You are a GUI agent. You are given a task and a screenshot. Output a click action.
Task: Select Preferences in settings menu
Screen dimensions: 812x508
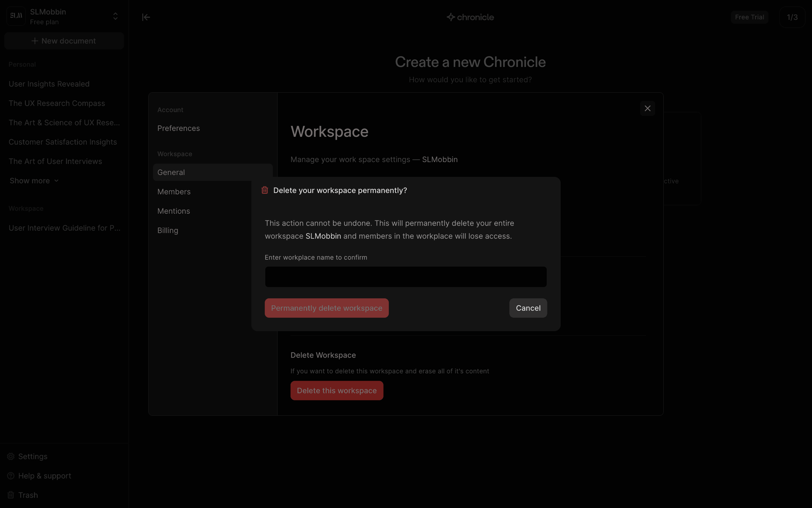pyautogui.click(x=178, y=128)
